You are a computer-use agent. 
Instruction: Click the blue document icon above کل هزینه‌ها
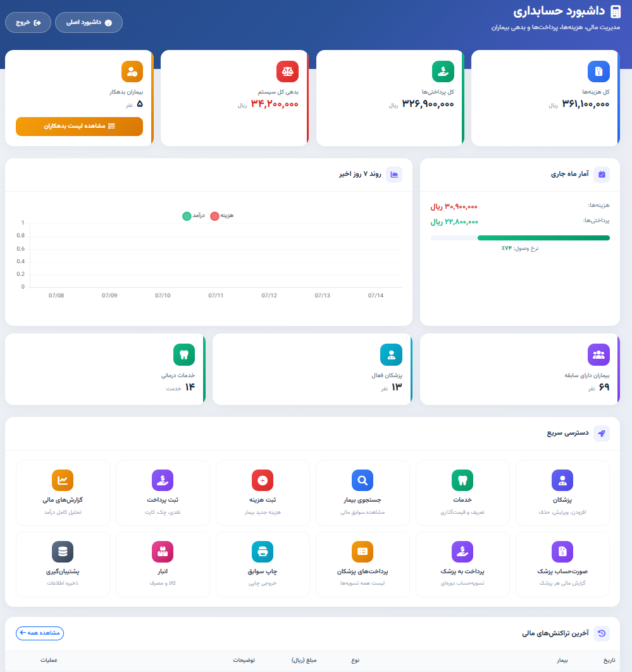pyautogui.click(x=598, y=72)
